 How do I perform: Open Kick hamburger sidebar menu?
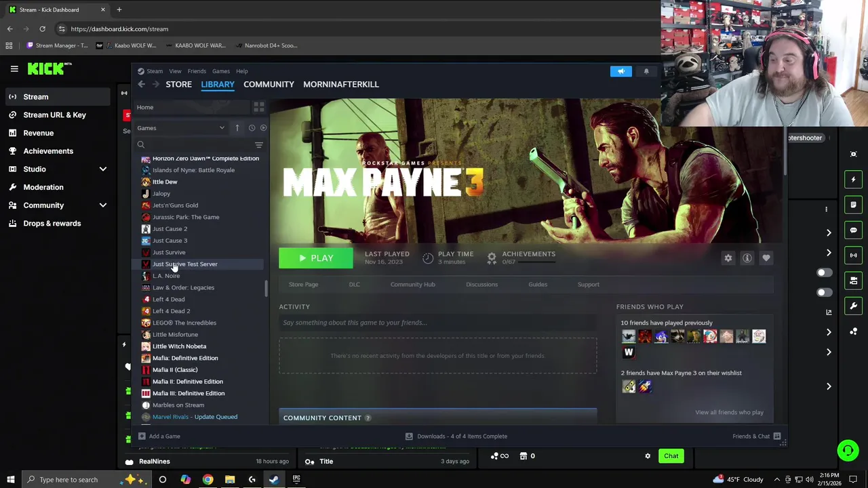click(14, 68)
